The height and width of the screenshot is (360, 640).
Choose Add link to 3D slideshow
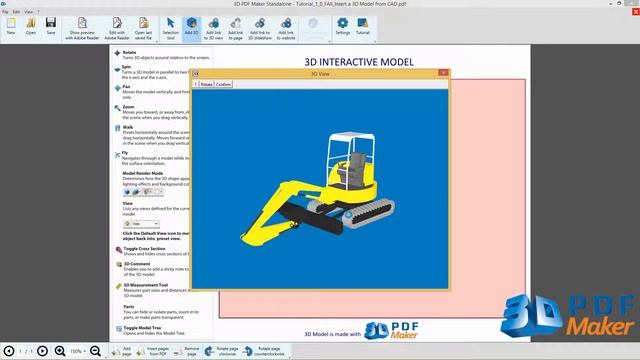pyautogui.click(x=260, y=29)
